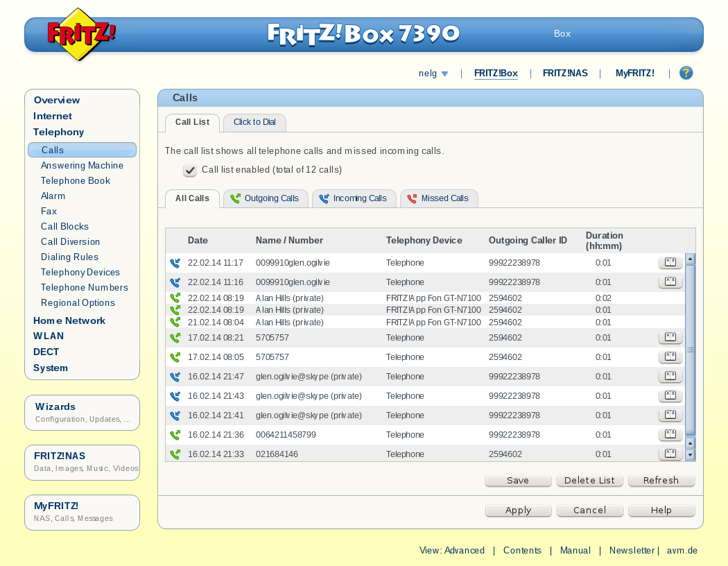Add 17.02.14 08:05 number to phonebook

point(670,357)
